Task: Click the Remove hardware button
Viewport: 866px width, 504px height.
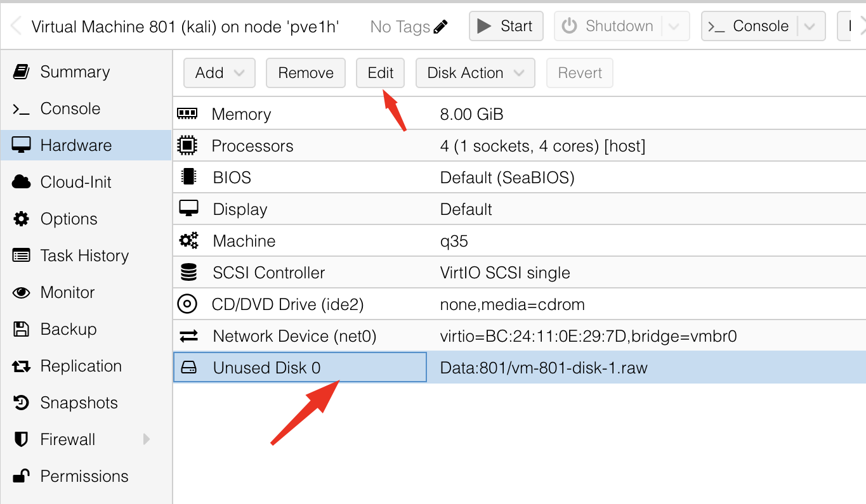Action: [305, 73]
